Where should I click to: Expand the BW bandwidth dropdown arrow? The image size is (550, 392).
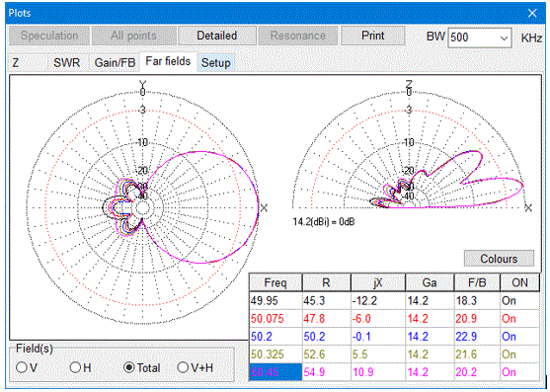click(504, 38)
